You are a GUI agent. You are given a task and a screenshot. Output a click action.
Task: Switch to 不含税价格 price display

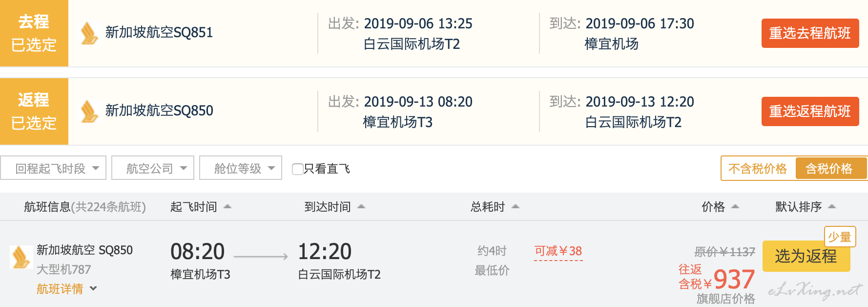pos(758,169)
